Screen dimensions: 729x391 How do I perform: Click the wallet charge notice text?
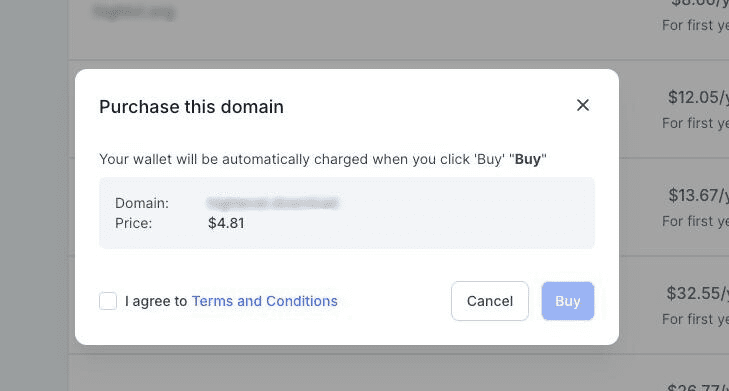click(323, 159)
